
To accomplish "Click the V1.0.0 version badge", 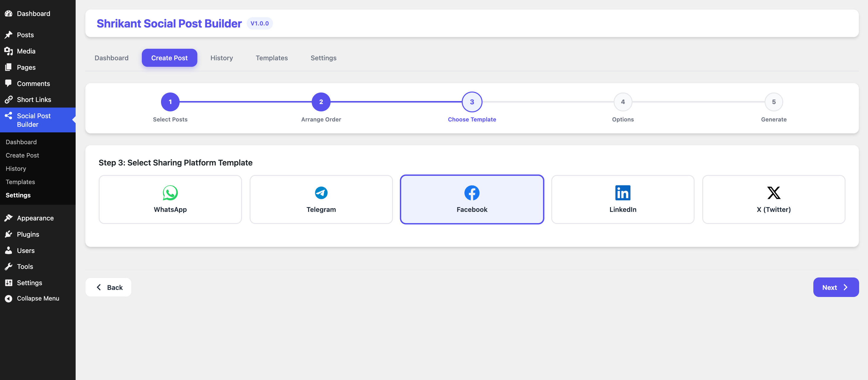I will click(x=259, y=23).
